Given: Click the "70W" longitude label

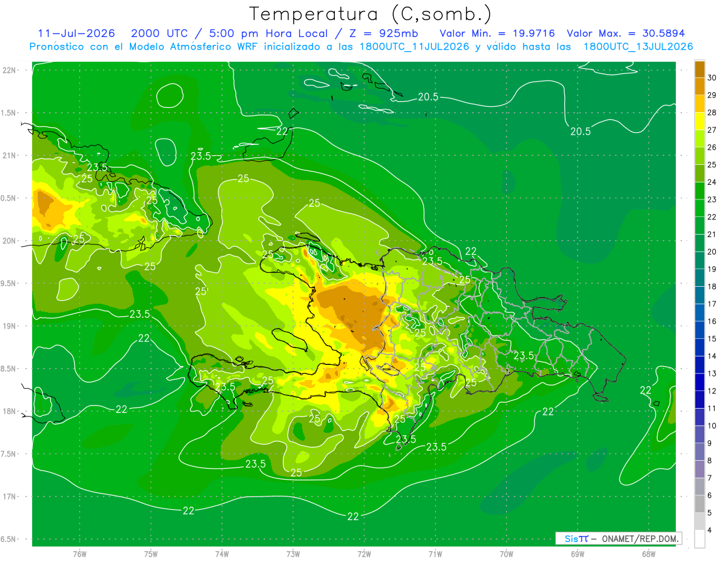Looking at the screenshot, I should click(507, 554).
